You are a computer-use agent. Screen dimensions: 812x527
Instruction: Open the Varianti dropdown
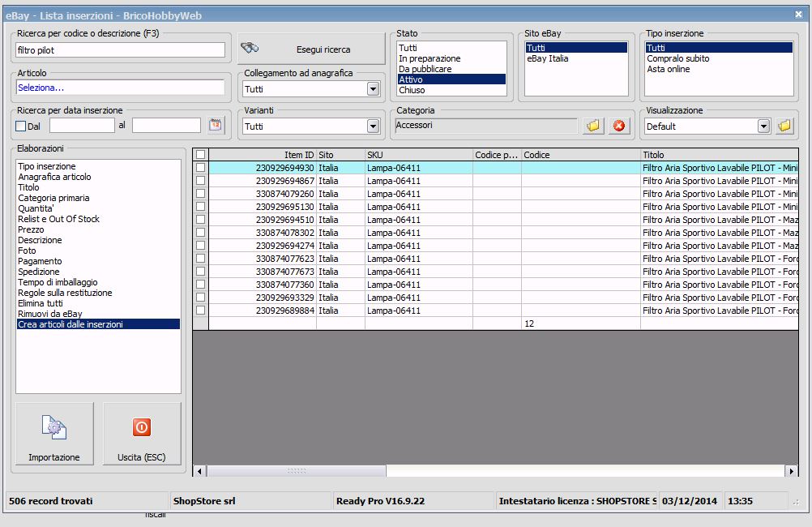point(373,126)
